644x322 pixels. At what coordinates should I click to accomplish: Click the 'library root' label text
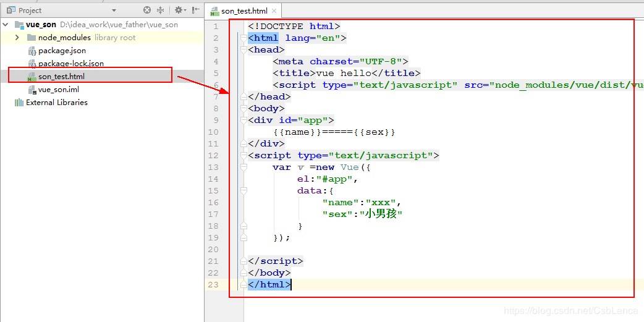(114, 38)
